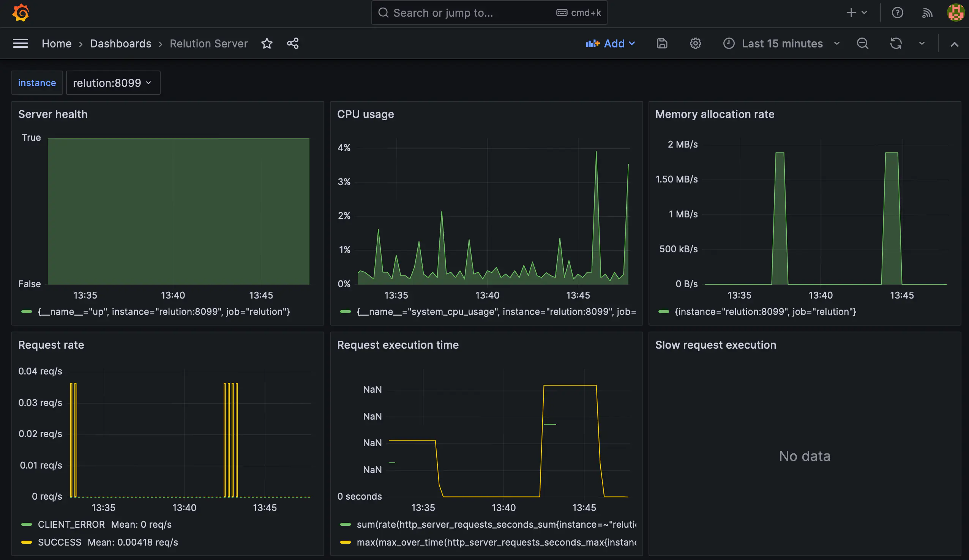Go to Dashboards in the breadcrumb
969x560 pixels.
[121, 43]
